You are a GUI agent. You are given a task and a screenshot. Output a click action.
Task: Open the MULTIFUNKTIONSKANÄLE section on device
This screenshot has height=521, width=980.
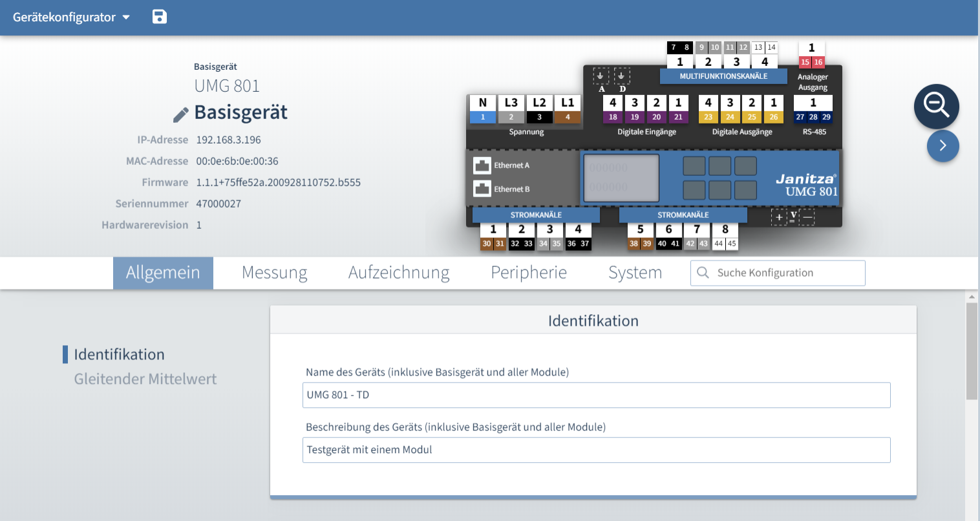pyautogui.click(x=723, y=76)
